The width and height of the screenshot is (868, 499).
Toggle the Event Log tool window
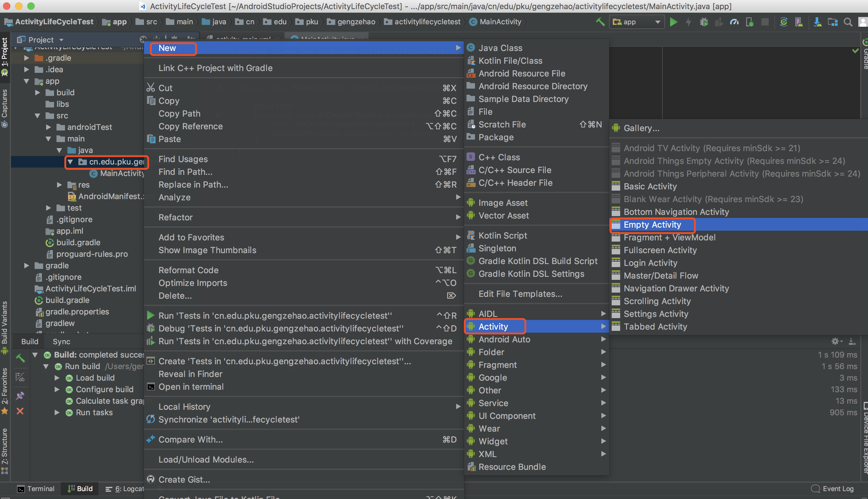click(832, 489)
